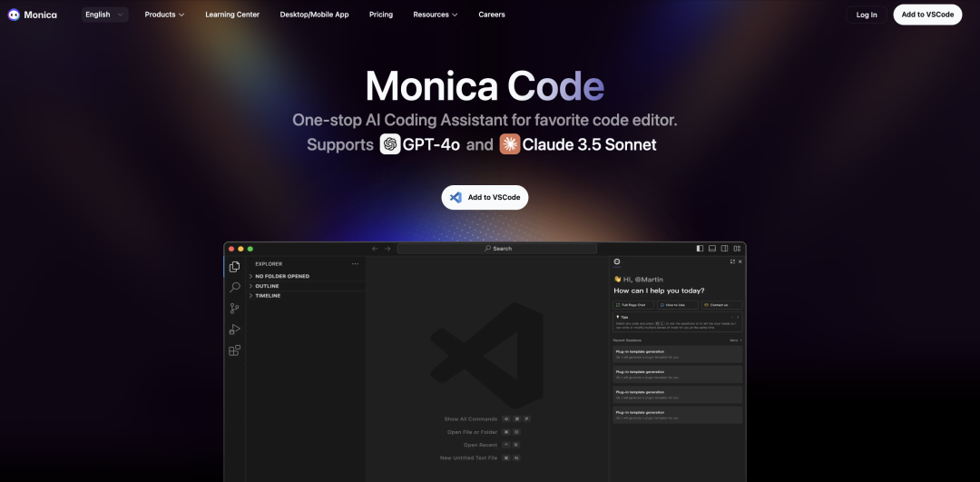Open the Run and Debug icon

point(234,329)
